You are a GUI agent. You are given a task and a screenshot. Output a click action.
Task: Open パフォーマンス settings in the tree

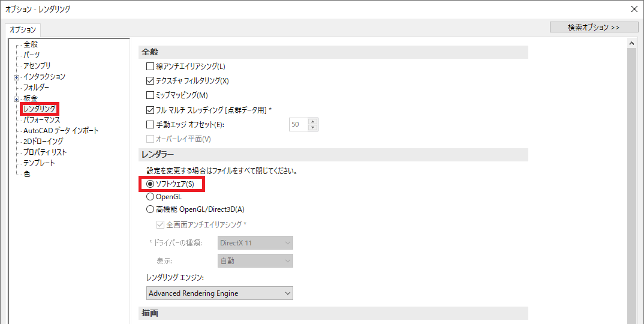pos(41,120)
